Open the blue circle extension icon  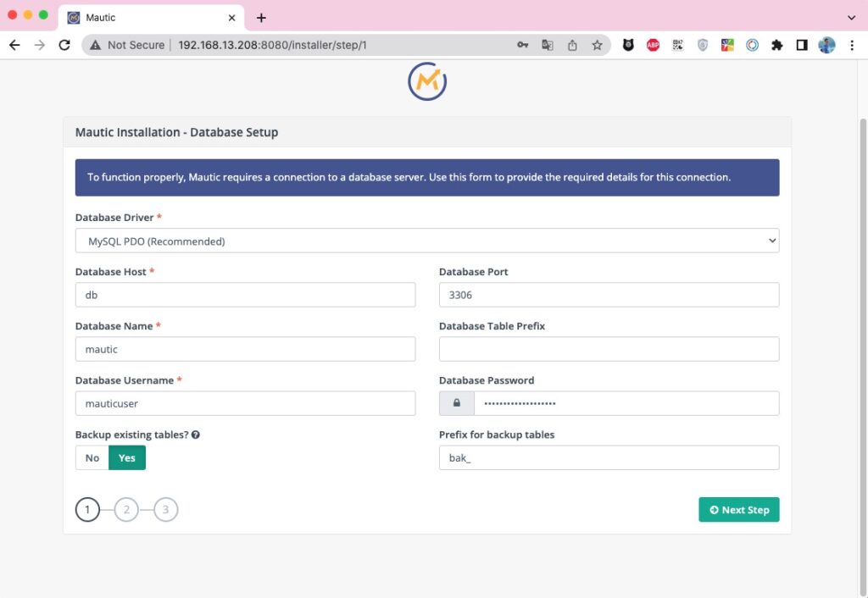pyautogui.click(x=753, y=46)
